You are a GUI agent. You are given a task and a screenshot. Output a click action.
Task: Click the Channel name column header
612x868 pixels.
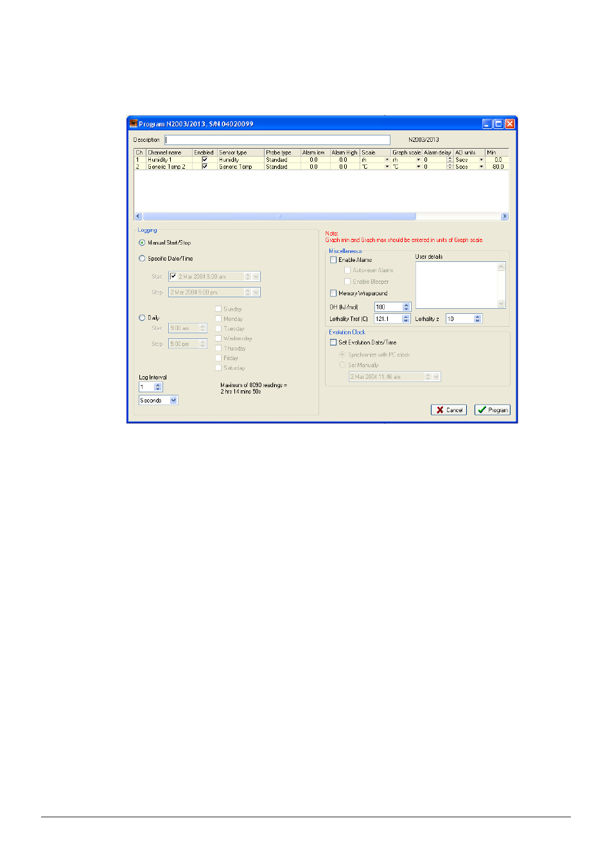(170, 153)
